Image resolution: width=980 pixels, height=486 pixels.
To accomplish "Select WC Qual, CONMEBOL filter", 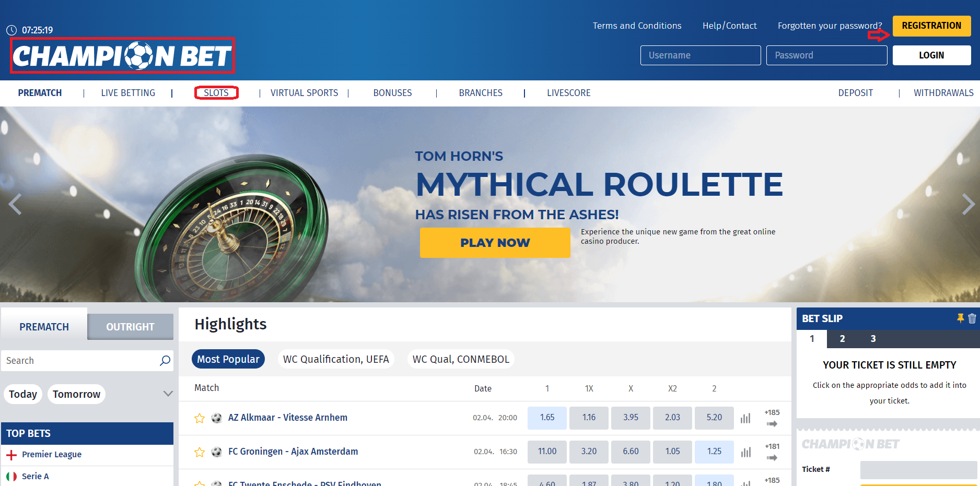I will [x=461, y=359].
